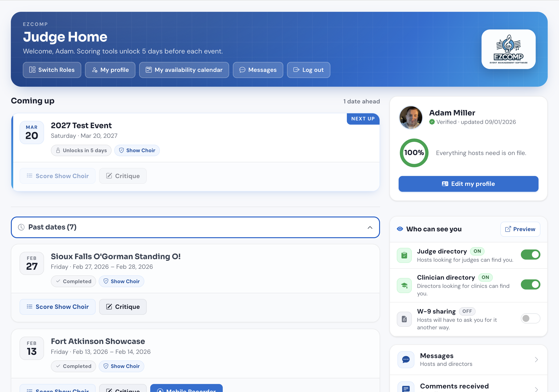Click the NEXT UP ribbon label
This screenshot has width=559, height=392.
point(363,119)
